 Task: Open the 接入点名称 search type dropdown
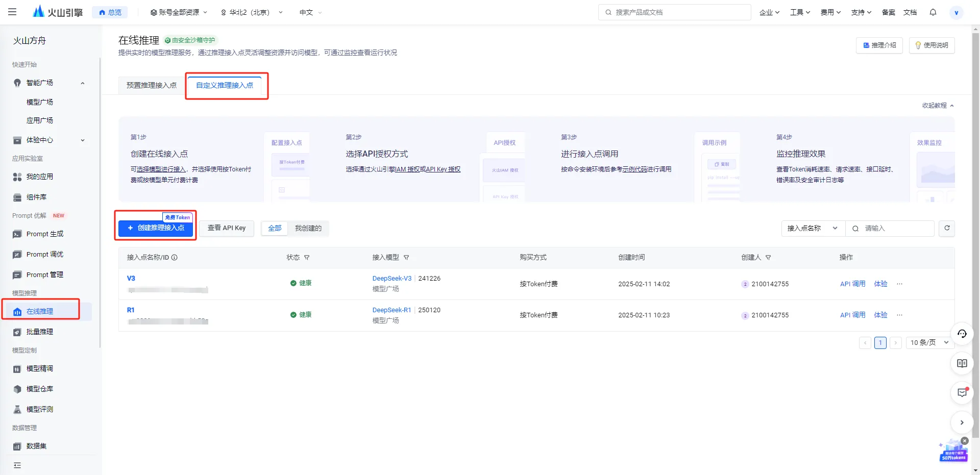pos(812,228)
